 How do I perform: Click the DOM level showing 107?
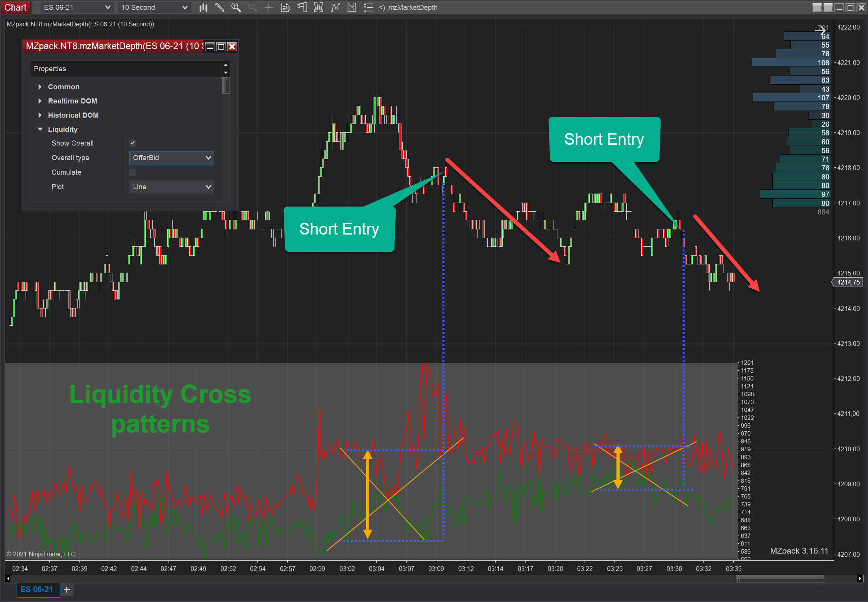792,98
